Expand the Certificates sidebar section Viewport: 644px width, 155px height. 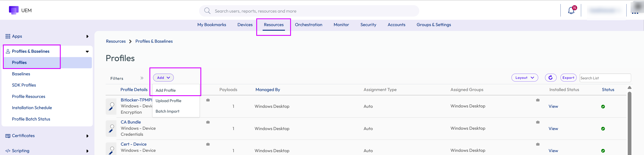(87, 136)
